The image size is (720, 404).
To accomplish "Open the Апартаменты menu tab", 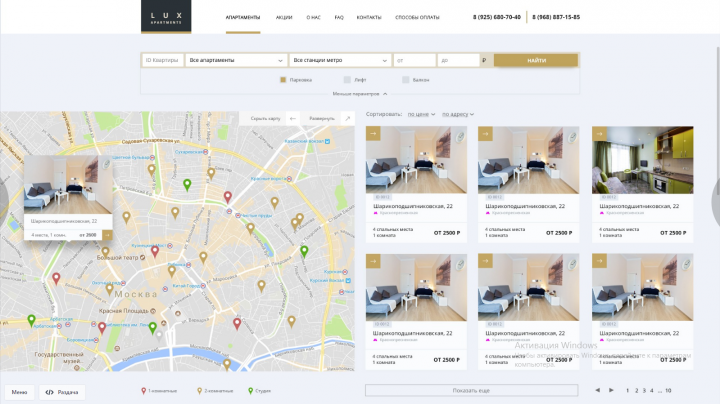I will click(243, 17).
